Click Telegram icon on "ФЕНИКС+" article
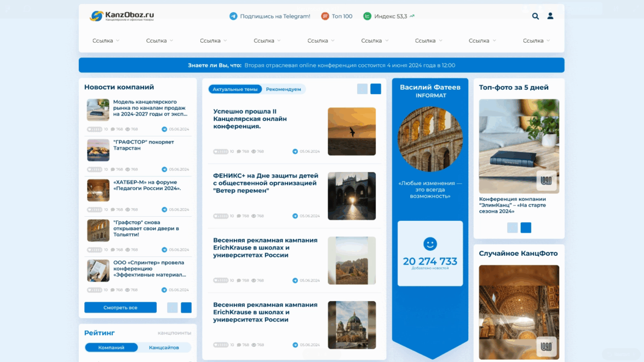This screenshot has width=644, height=362. pyautogui.click(x=295, y=216)
